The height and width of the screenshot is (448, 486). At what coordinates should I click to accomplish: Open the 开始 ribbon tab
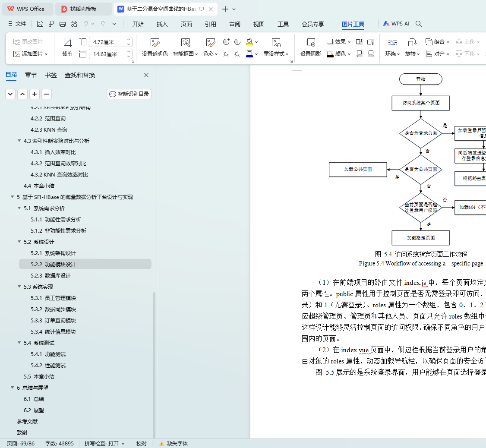[x=138, y=24]
